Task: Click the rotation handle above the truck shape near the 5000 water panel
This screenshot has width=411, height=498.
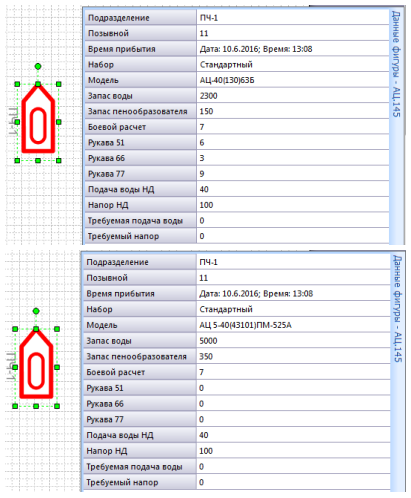Action: coord(36,311)
